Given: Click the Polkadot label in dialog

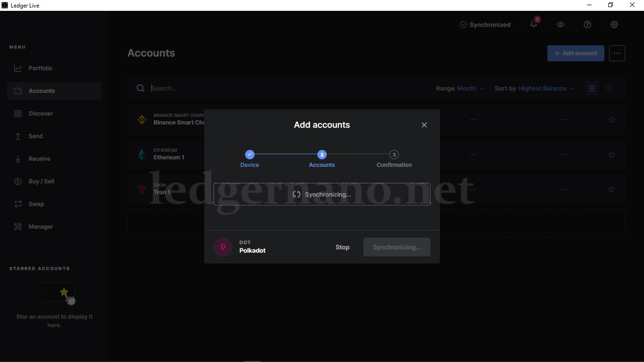Looking at the screenshot, I should point(252,250).
